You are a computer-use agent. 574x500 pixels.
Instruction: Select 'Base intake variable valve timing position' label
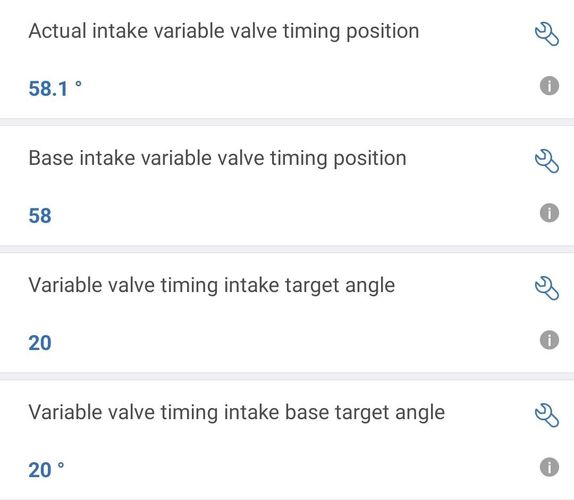tap(217, 159)
